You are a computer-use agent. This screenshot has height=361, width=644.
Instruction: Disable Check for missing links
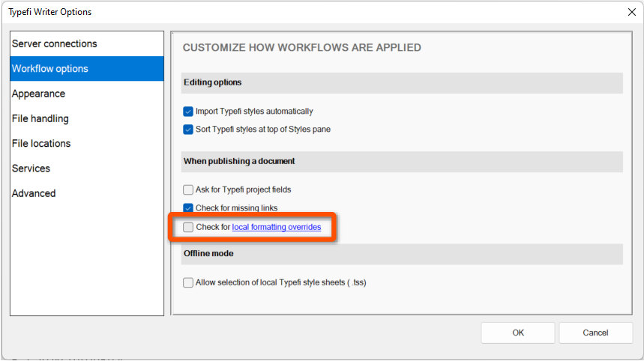pos(188,208)
